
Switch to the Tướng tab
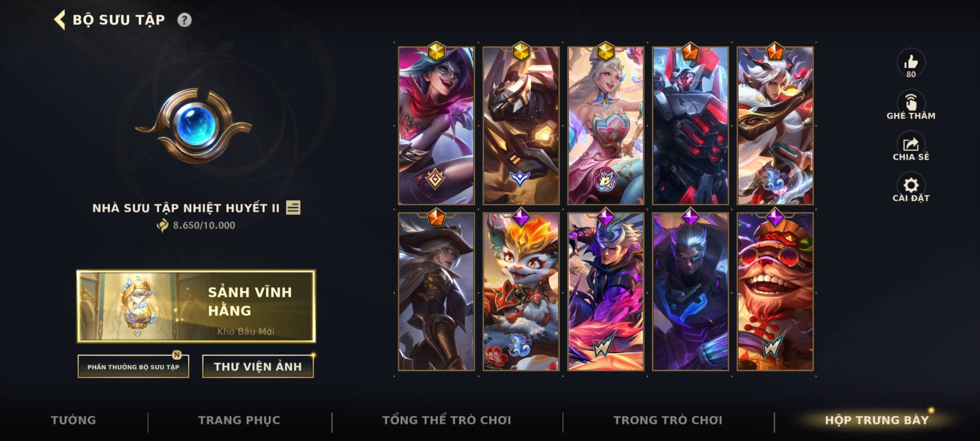(73, 420)
